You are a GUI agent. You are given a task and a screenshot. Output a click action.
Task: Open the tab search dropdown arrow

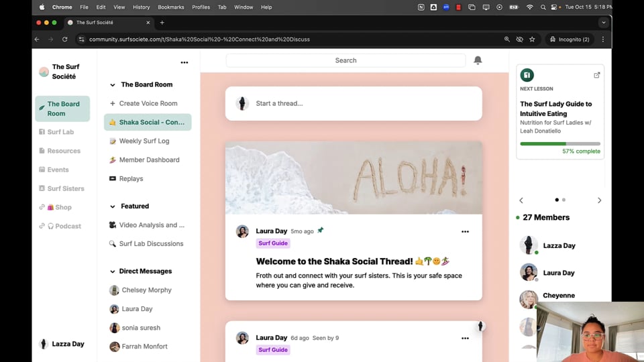click(603, 23)
